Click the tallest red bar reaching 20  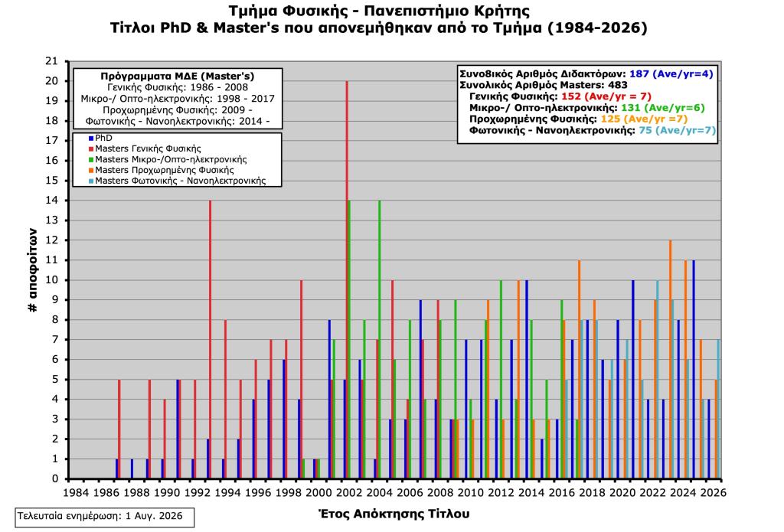click(347, 280)
